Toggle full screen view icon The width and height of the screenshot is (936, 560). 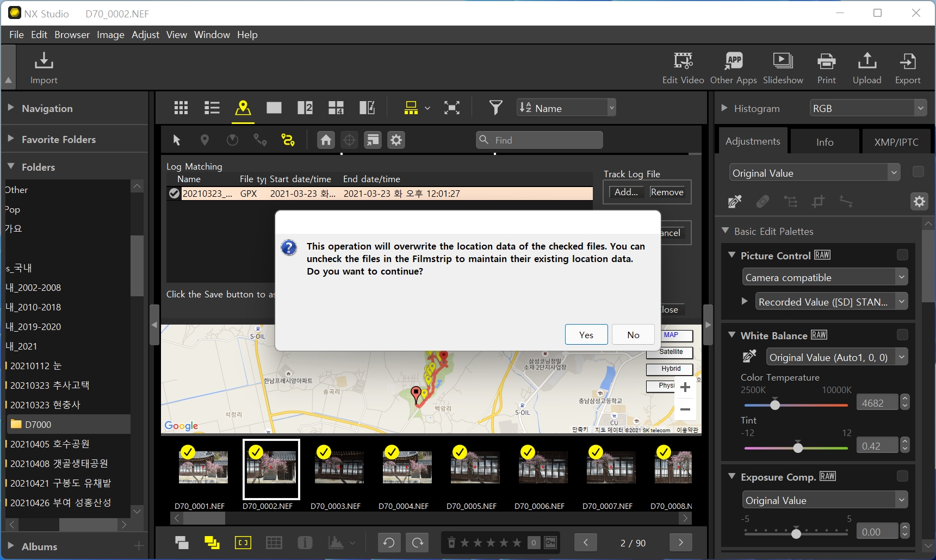point(451,108)
